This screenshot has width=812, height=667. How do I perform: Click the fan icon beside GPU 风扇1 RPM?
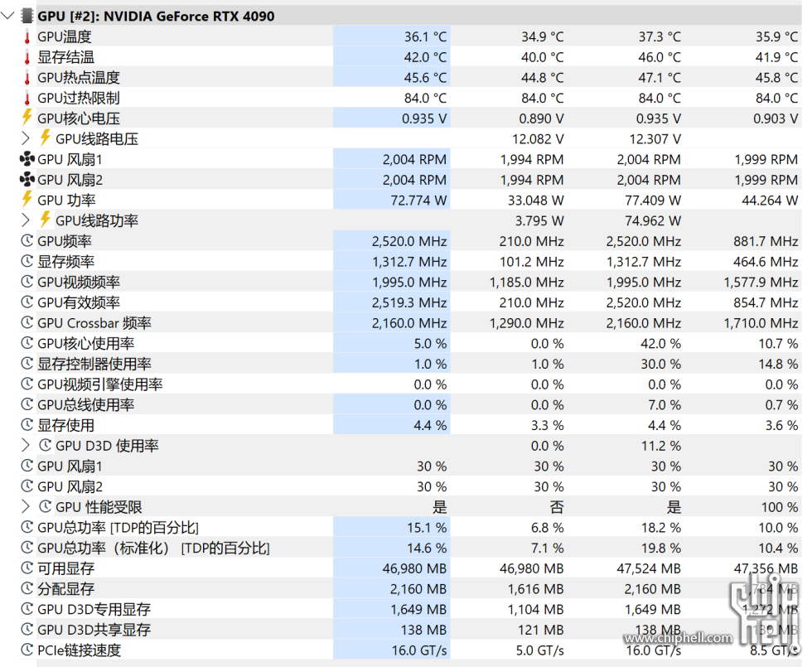click(27, 159)
